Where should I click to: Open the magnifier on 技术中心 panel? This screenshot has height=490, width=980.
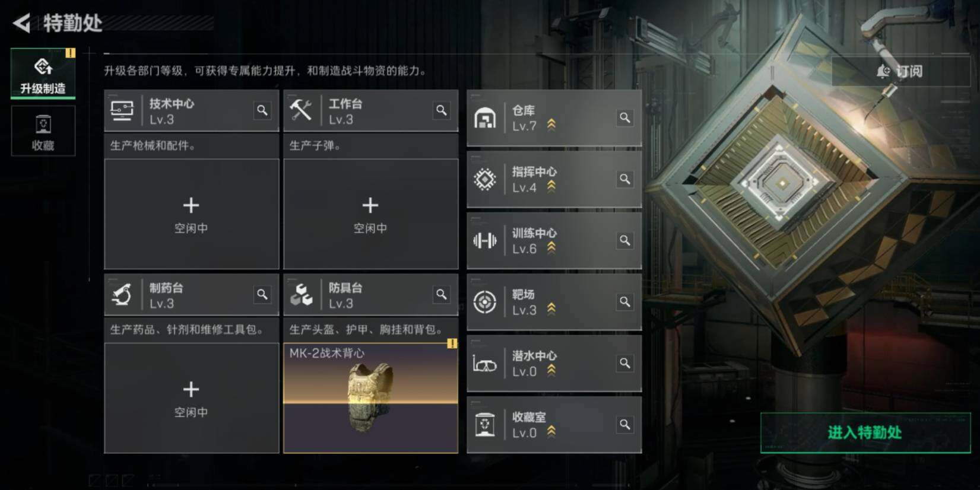point(262,110)
